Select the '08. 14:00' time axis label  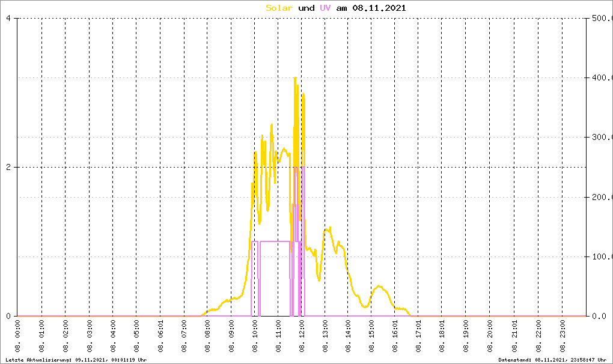[349, 336]
